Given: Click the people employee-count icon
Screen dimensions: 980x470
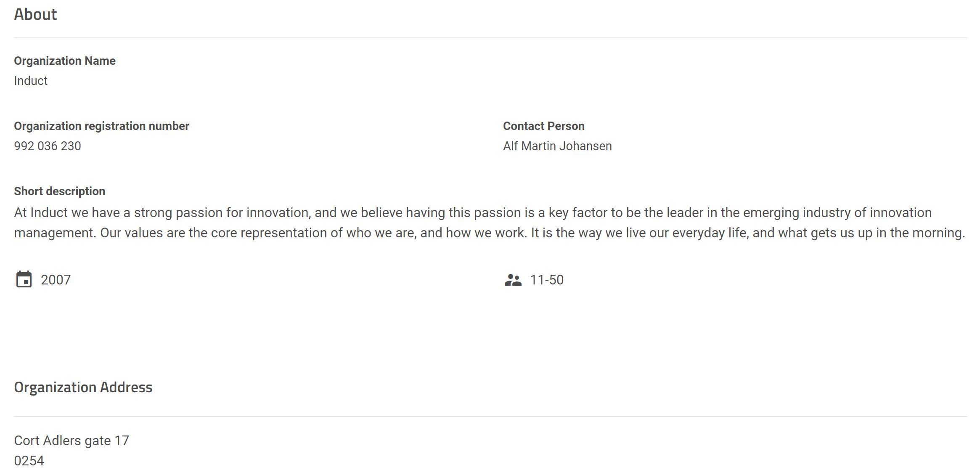Looking at the screenshot, I should (x=513, y=280).
